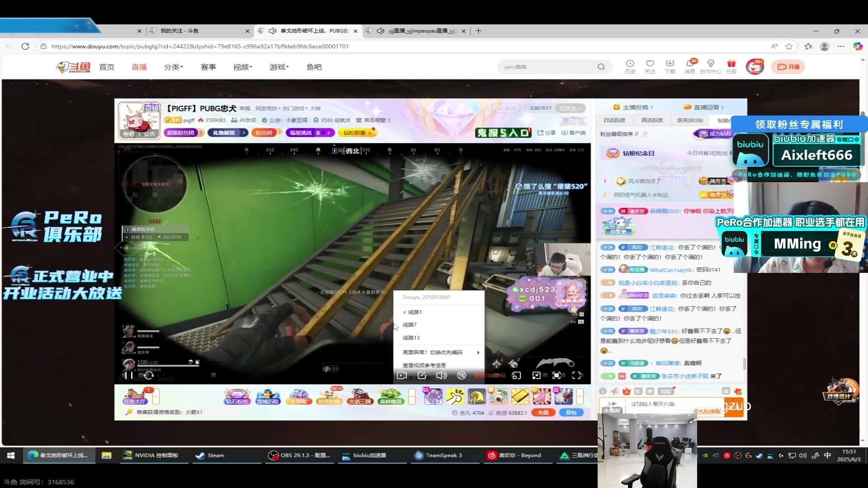Pause the live stream player
This screenshot has height=488, width=868.
[128, 375]
